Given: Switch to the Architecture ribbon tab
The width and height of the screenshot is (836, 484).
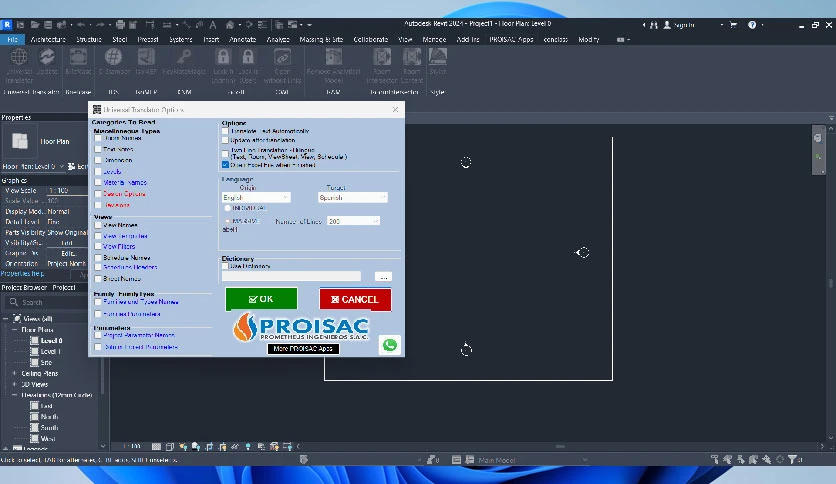Looking at the screenshot, I should (x=48, y=39).
